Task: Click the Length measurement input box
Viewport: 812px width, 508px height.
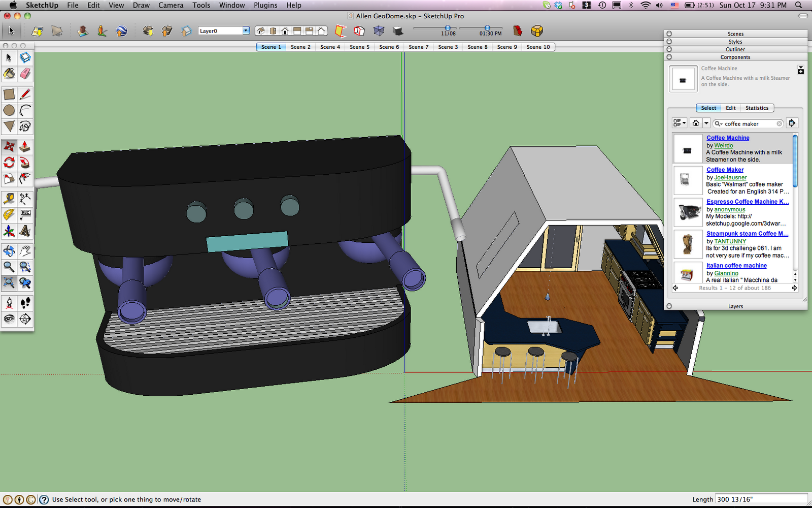Action: tap(761, 499)
